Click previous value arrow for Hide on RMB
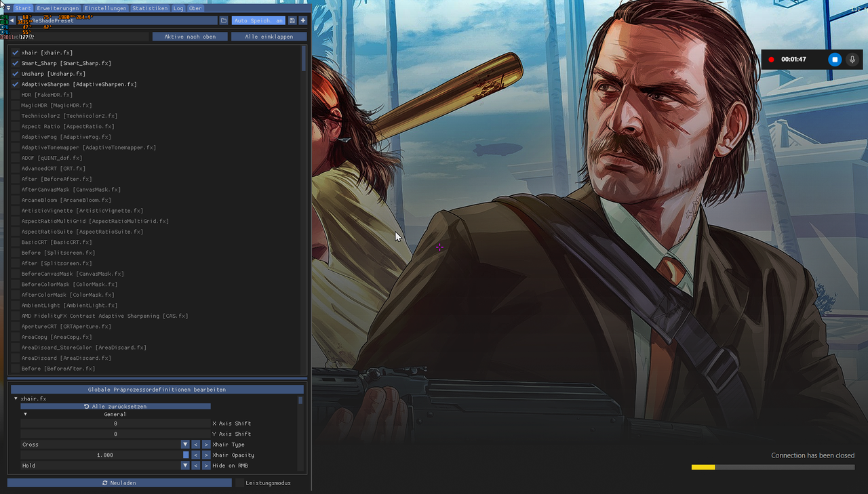Screen dimensions: 868x494 tap(195, 466)
